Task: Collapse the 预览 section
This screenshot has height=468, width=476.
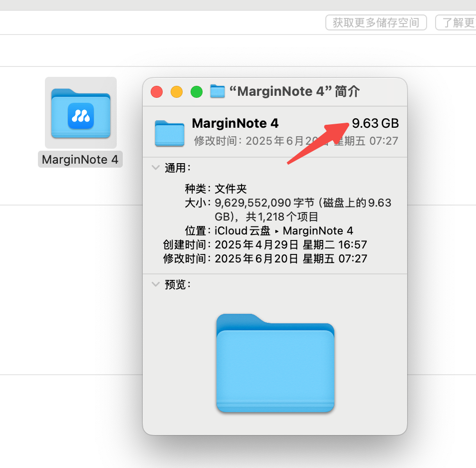Action: 155,284
